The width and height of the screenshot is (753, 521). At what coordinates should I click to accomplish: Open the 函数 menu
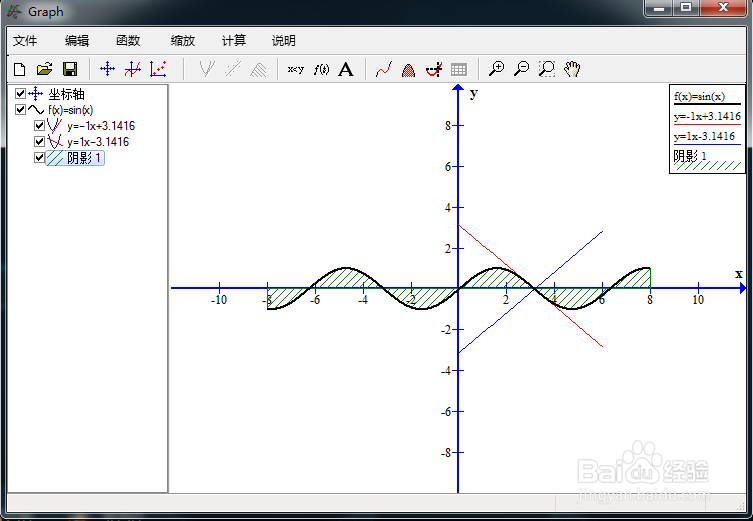[128, 41]
